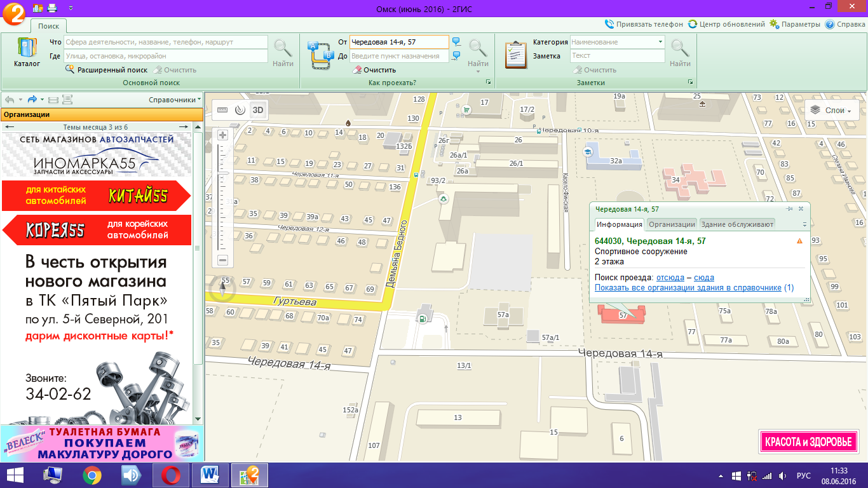Open Центр обновлений
Image resolution: width=868 pixels, height=488 pixels.
pos(726,24)
